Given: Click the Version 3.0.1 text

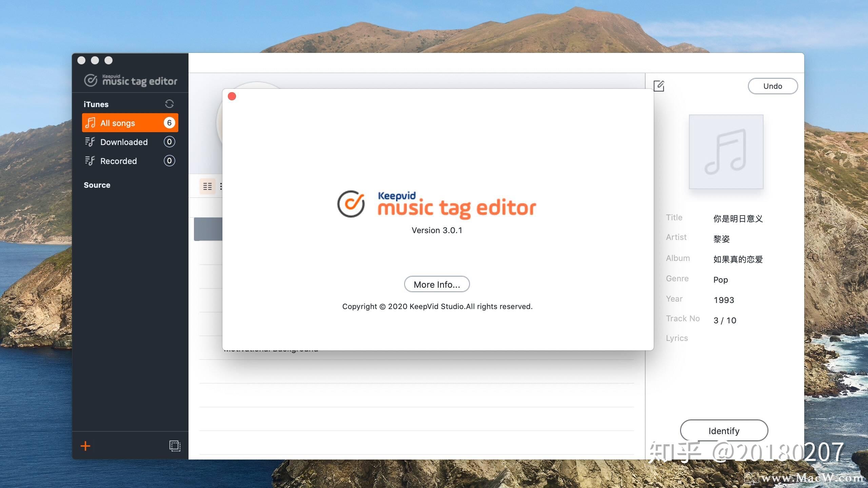Looking at the screenshot, I should click(437, 230).
